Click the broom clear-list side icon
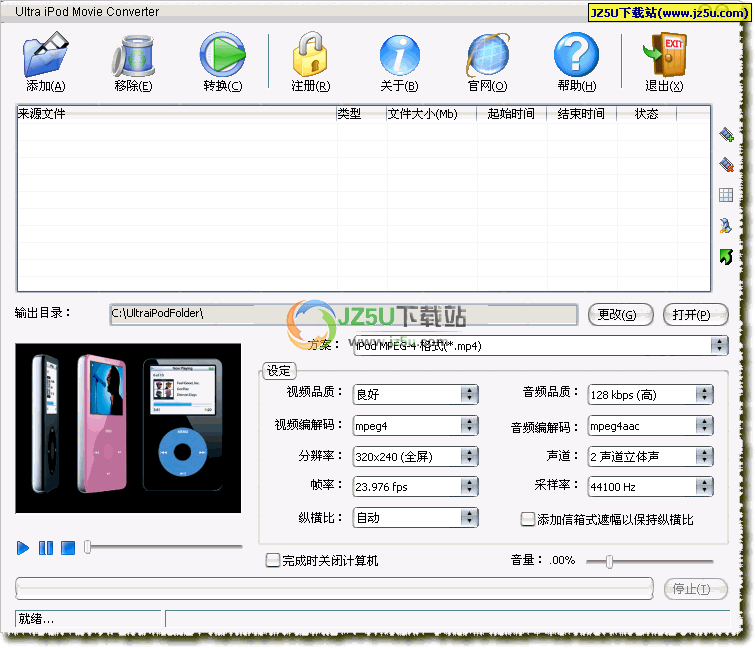755x648 pixels. click(x=726, y=225)
